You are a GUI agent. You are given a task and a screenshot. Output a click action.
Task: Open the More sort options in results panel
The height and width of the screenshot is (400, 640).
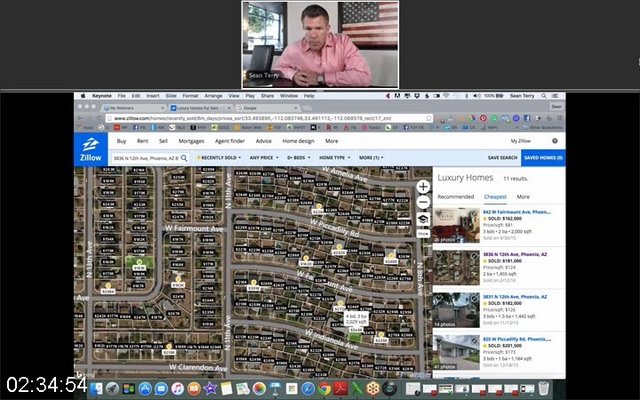(x=523, y=197)
